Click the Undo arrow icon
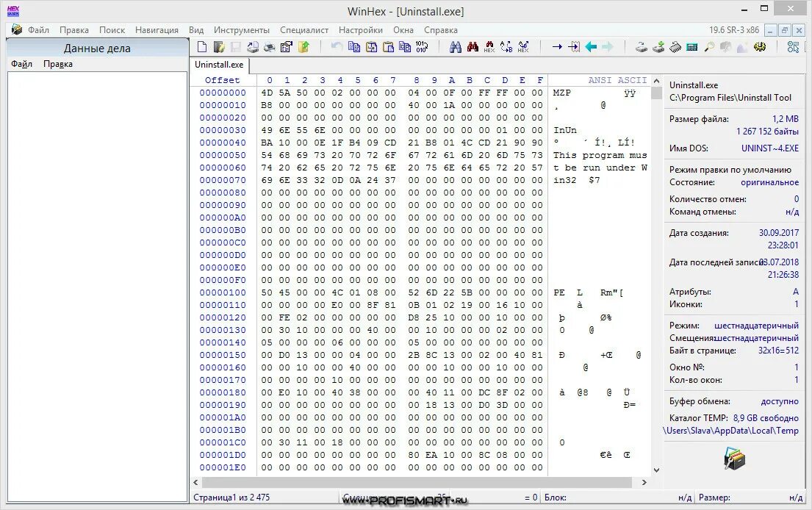 tap(337, 46)
